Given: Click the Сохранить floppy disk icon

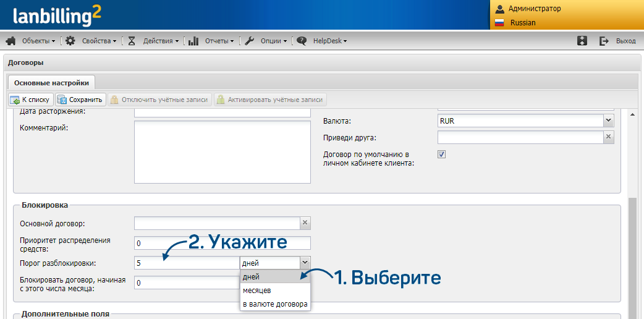Looking at the screenshot, I should pos(62,100).
